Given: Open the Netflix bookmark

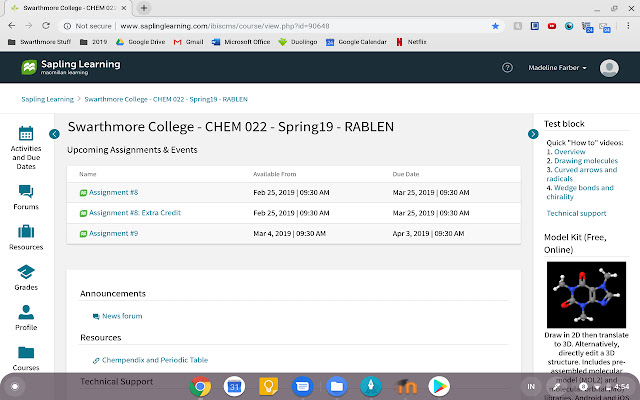Looking at the screenshot, I should [411, 42].
